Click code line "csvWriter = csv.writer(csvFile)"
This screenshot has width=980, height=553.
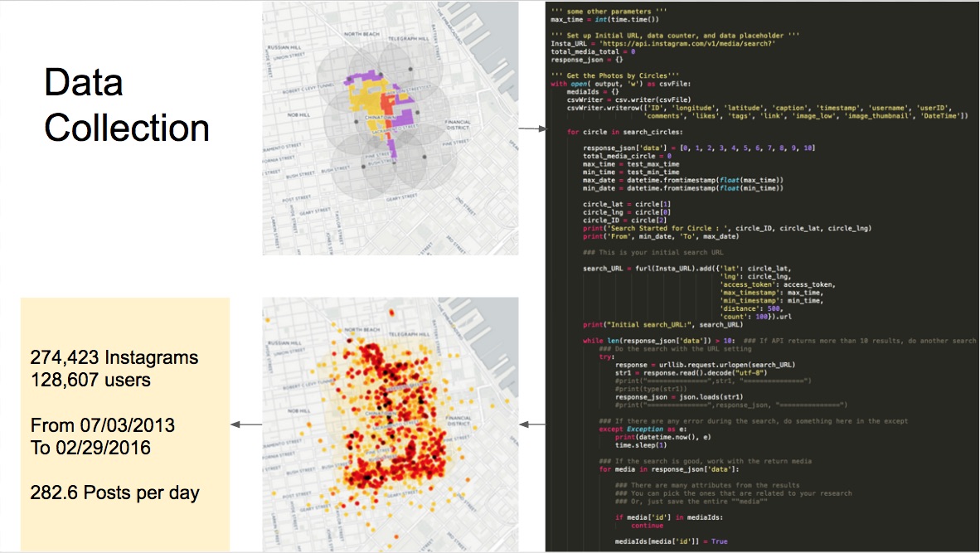628,100
